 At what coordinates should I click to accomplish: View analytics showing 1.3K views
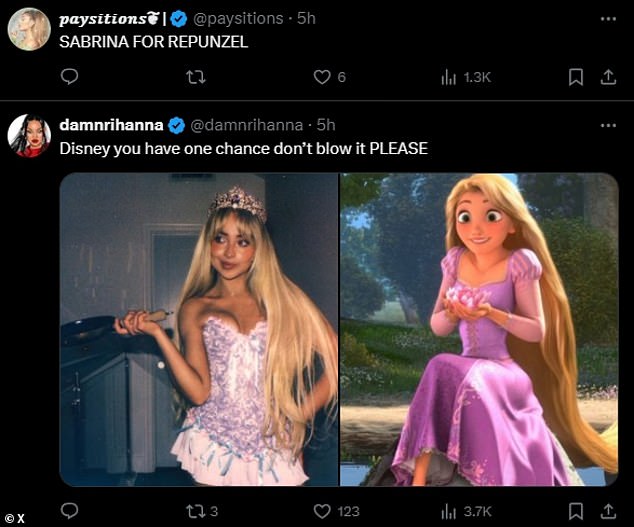point(466,77)
